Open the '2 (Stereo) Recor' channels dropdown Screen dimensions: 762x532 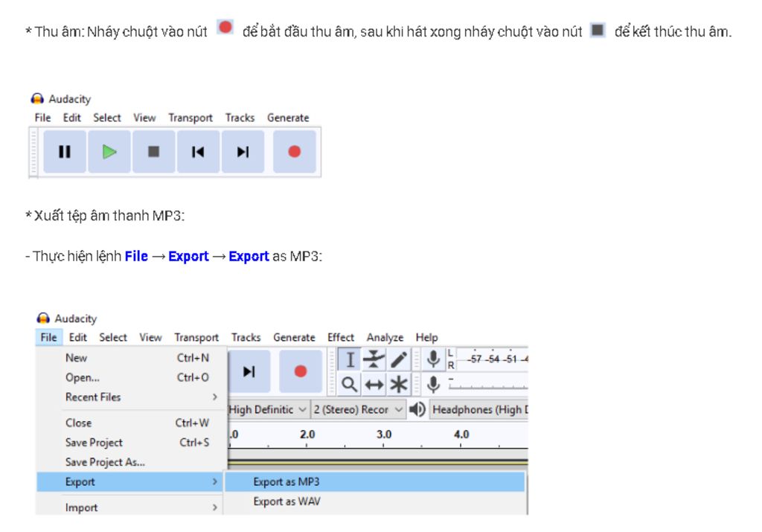coord(358,409)
